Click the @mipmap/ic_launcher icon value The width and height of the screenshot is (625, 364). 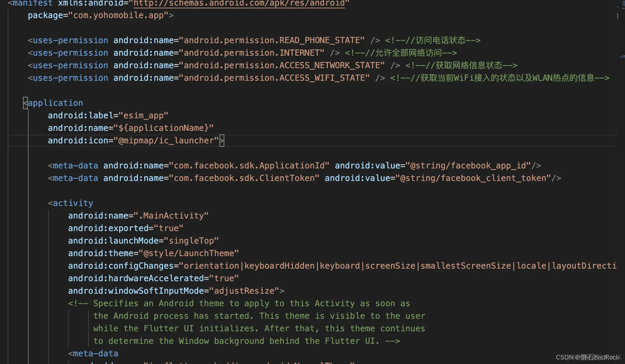(x=166, y=141)
